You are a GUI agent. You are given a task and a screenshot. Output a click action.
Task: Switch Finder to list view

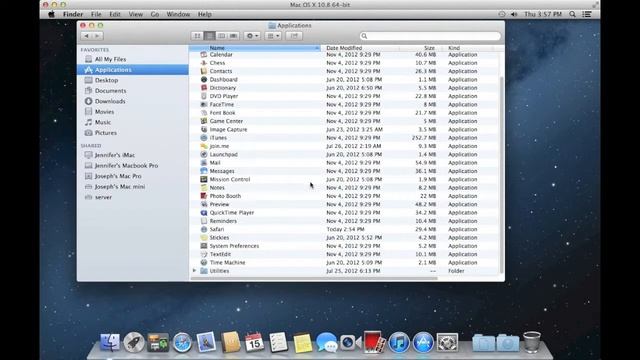pyautogui.click(x=210, y=36)
